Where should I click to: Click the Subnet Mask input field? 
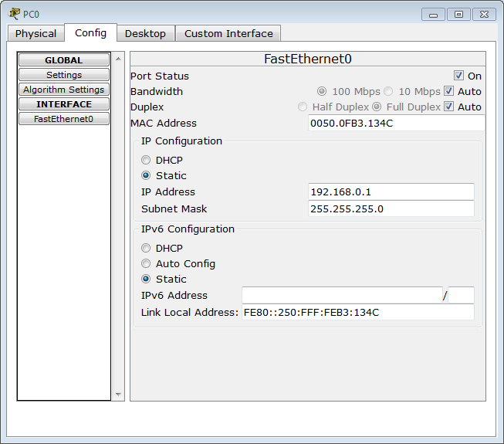pos(391,208)
